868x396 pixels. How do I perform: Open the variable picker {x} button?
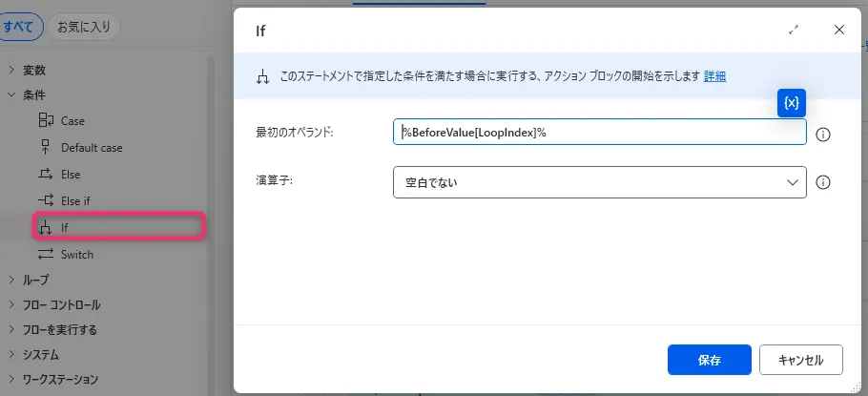point(792,103)
